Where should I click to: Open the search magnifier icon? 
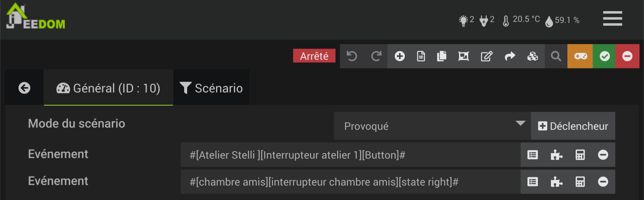pos(556,56)
